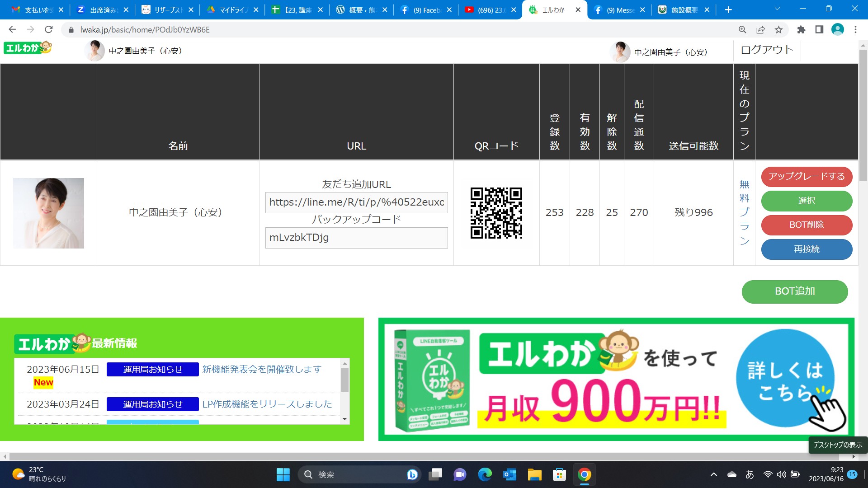Click the ログアウト link
Image resolution: width=868 pixels, height=488 pixels.
pos(767,50)
